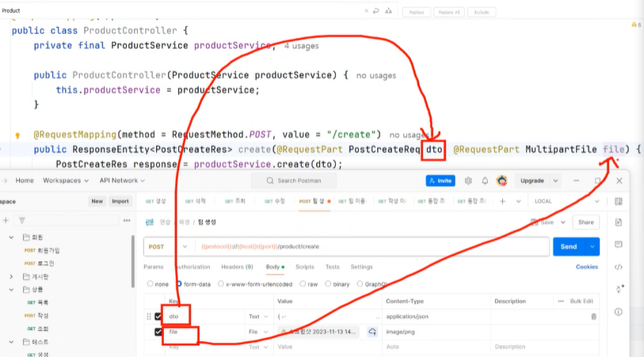Open the API Network menu
This screenshot has height=357, width=644.
click(122, 180)
